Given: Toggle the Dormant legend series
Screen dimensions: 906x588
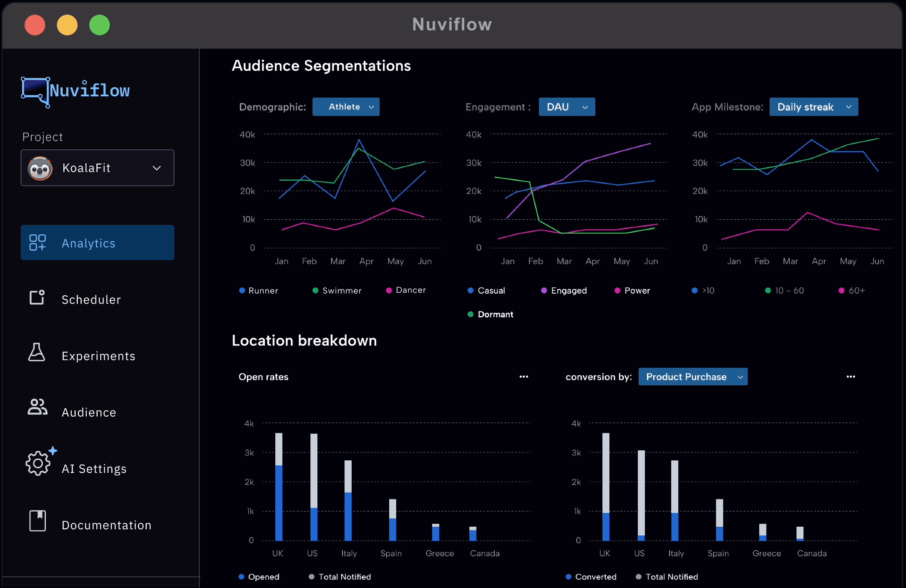Looking at the screenshot, I should click(x=491, y=314).
